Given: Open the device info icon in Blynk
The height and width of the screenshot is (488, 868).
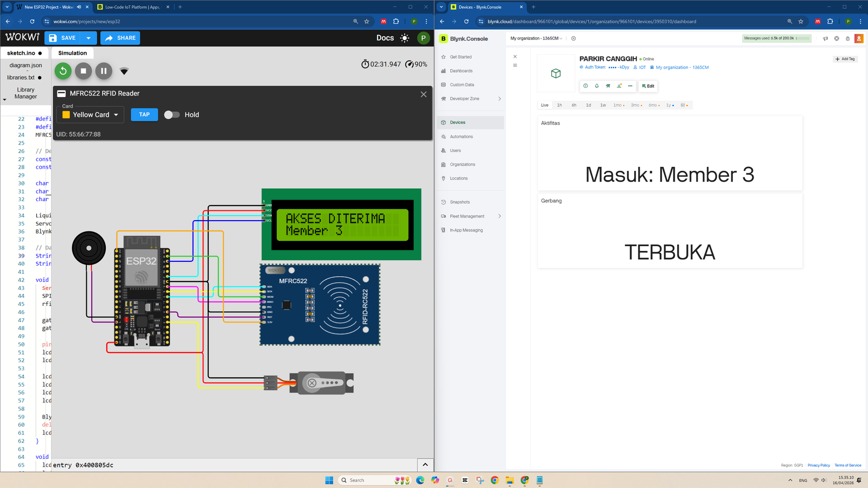Looking at the screenshot, I should click(x=585, y=86).
